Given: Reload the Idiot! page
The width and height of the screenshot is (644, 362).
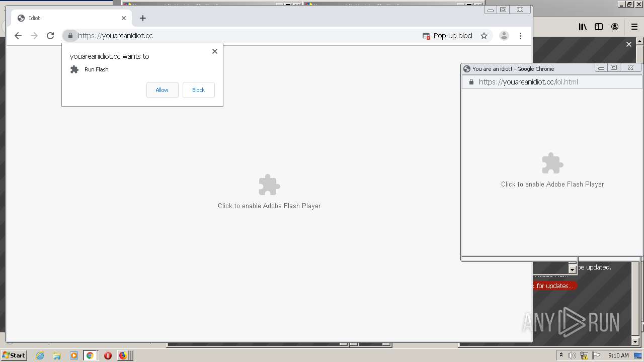Looking at the screenshot, I should click(50, 36).
